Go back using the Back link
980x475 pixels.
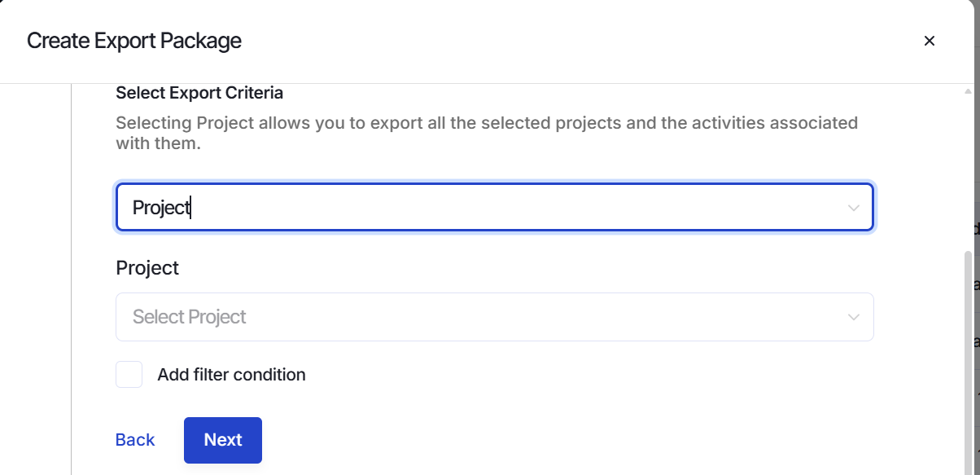tap(135, 440)
